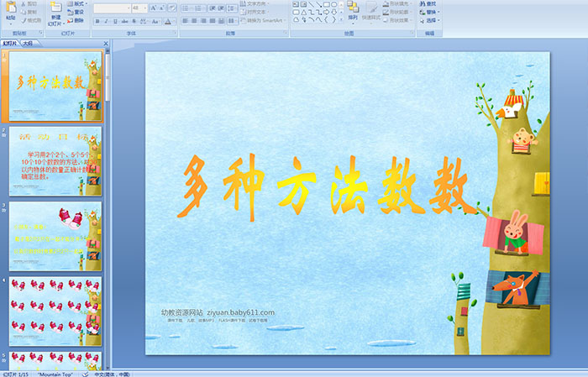Select the Oval shape

[333, 4]
